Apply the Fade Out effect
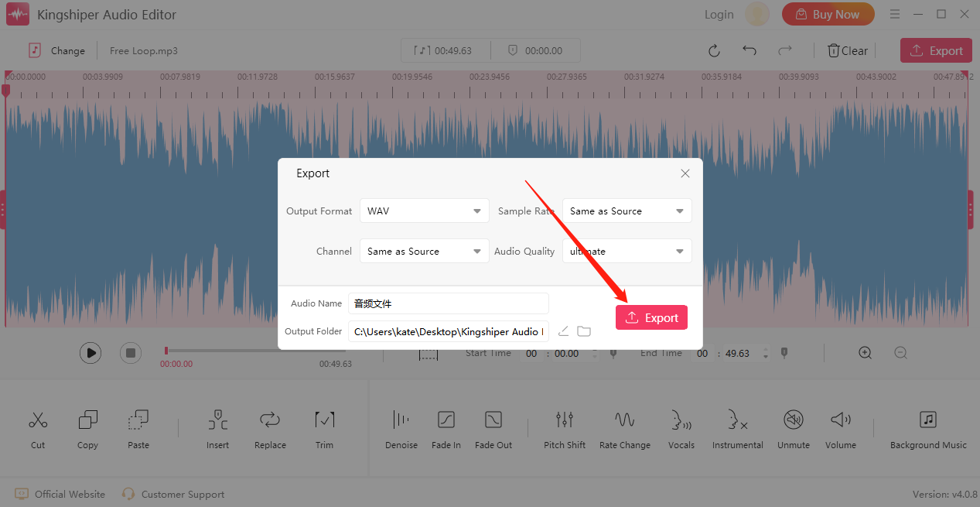Screen dimensions: 980x507 (493, 430)
